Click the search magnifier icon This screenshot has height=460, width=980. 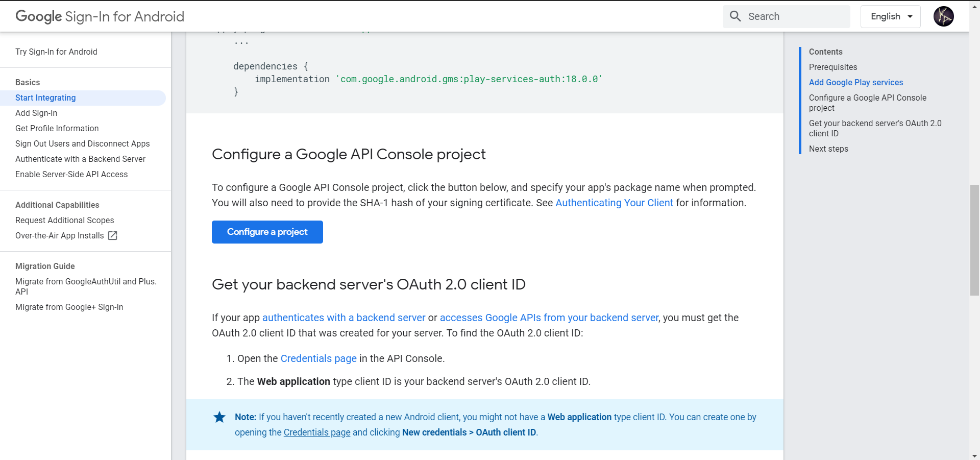pyautogui.click(x=735, y=16)
